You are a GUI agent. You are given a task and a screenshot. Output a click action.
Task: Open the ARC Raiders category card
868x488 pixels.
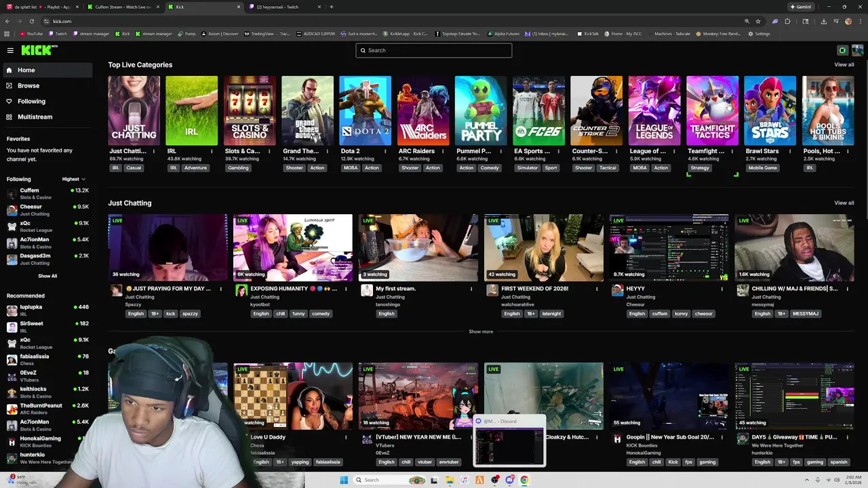pyautogui.click(x=423, y=110)
